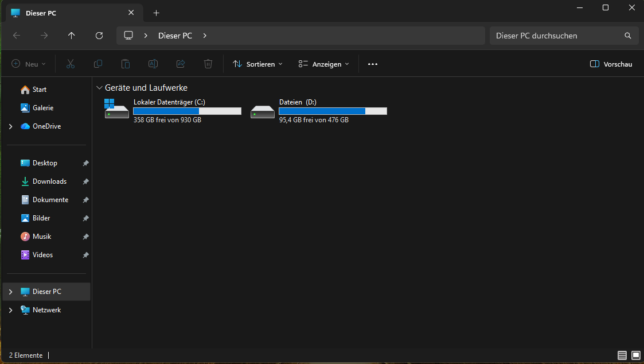
Task: Close the Dieser PC tab
Action: (131, 13)
